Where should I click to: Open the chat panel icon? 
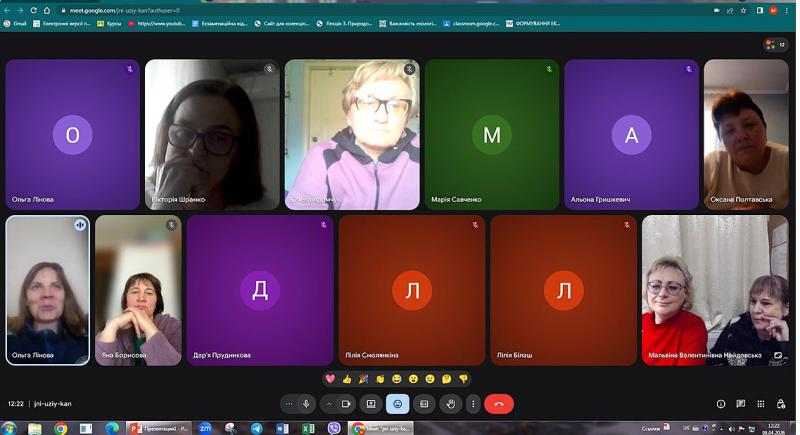(741, 404)
